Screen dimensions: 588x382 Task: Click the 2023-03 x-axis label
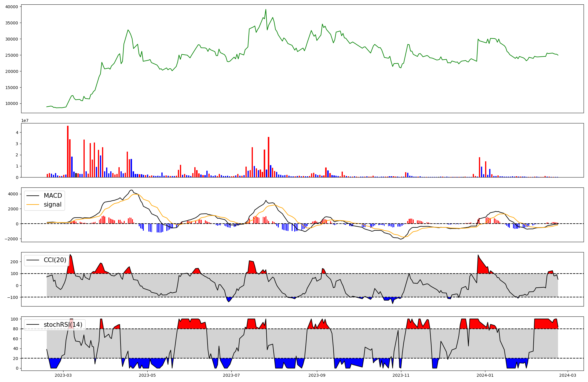(63, 375)
